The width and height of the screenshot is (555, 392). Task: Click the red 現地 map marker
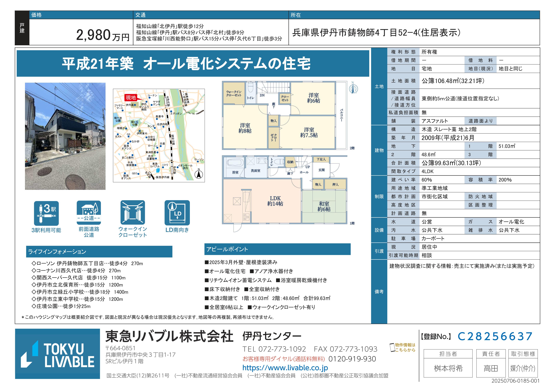[x=131, y=98]
